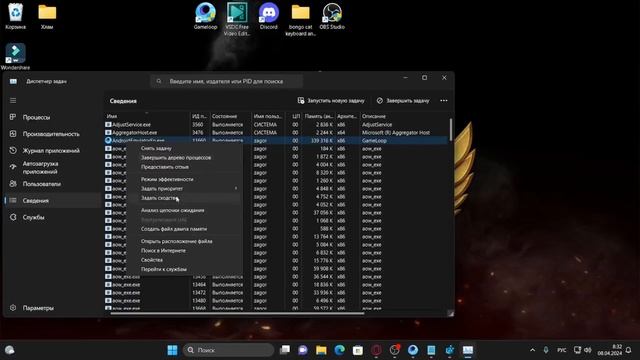
Task: Sort by the Описание column header
Action: tap(404, 116)
